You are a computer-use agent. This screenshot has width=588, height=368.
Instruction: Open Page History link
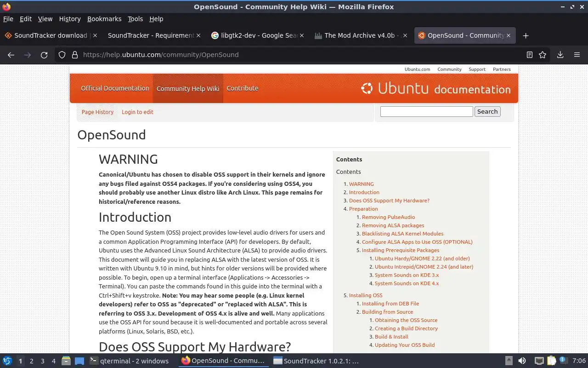click(x=97, y=112)
